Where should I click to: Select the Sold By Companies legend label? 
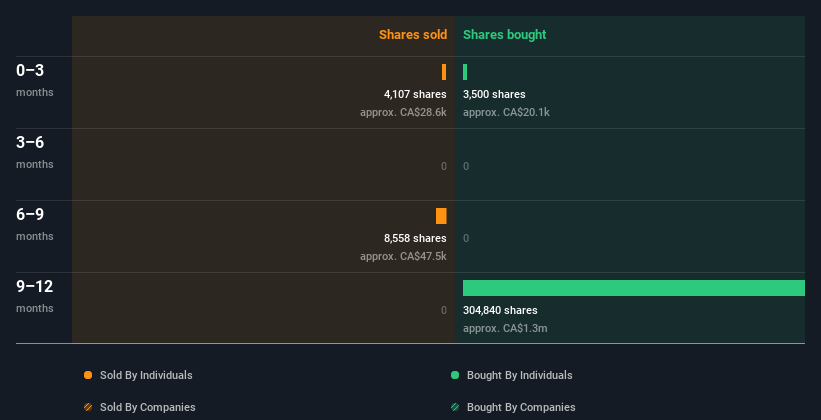[148, 407]
